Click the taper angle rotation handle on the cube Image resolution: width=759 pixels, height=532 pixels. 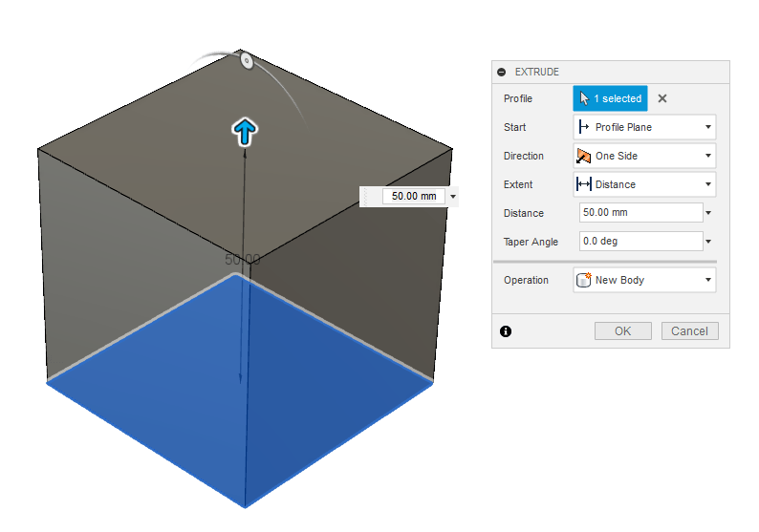247,61
